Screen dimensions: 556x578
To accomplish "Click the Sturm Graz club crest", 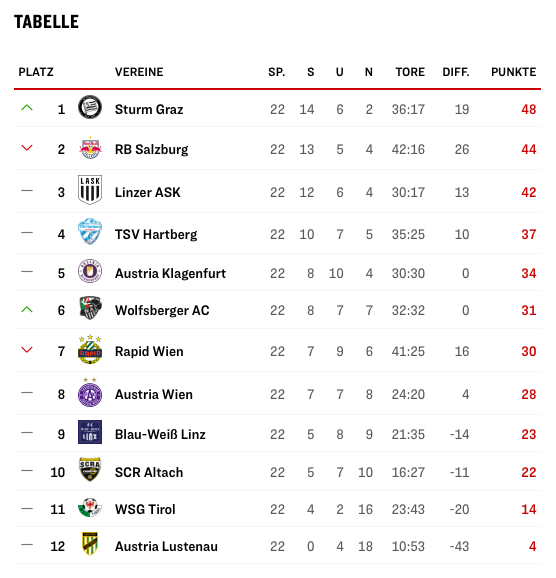I will tap(90, 107).
